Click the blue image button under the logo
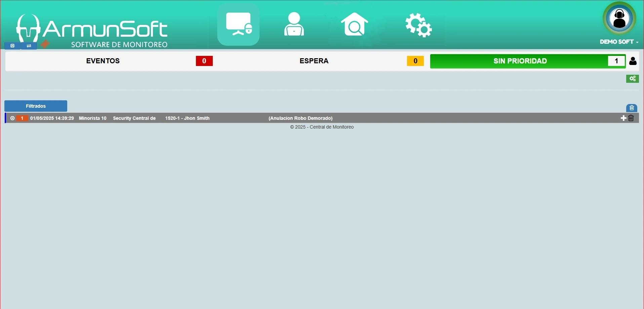The height and width of the screenshot is (309, 644). [x=12, y=46]
